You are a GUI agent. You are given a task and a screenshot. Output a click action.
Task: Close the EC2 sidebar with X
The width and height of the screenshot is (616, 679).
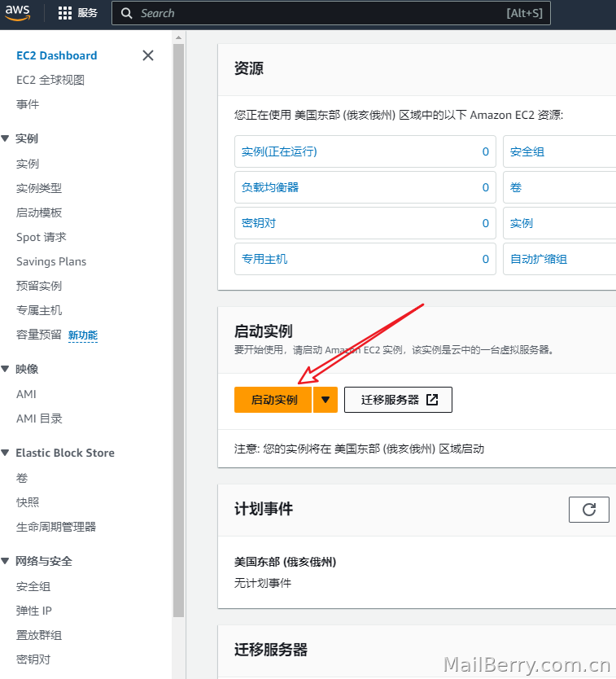pos(148,55)
